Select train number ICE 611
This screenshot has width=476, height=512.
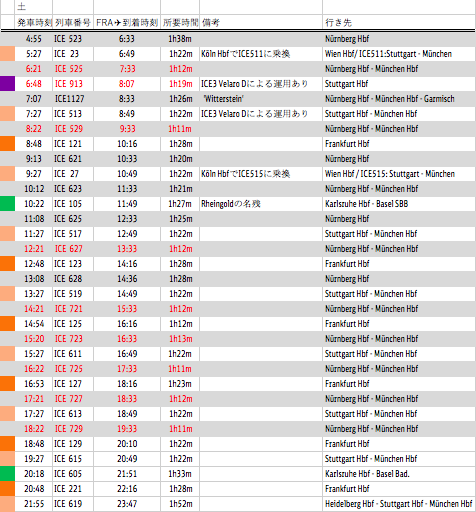click(68, 354)
